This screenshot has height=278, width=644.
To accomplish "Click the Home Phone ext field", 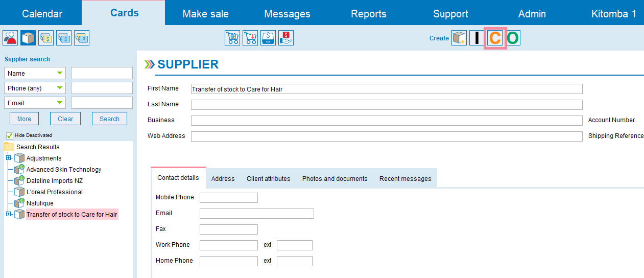I will (x=295, y=261).
